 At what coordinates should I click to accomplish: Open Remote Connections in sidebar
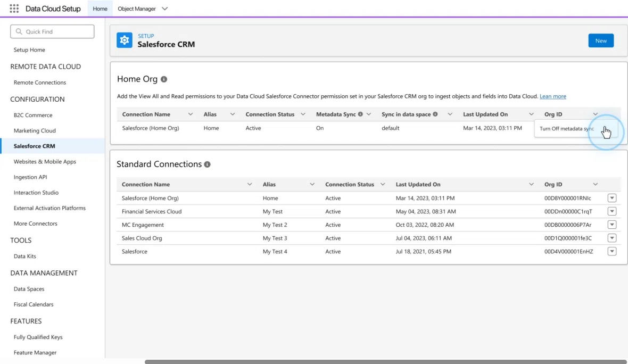pyautogui.click(x=40, y=82)
